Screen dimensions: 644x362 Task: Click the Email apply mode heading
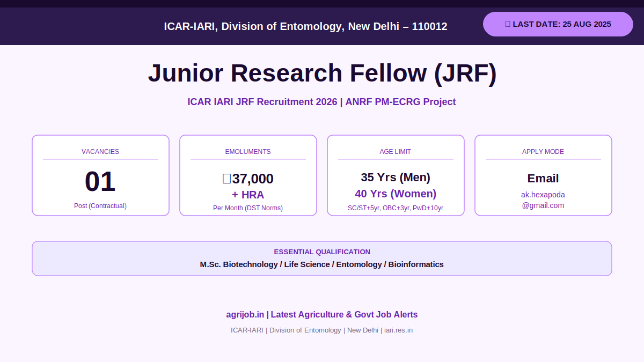point(543,179)
